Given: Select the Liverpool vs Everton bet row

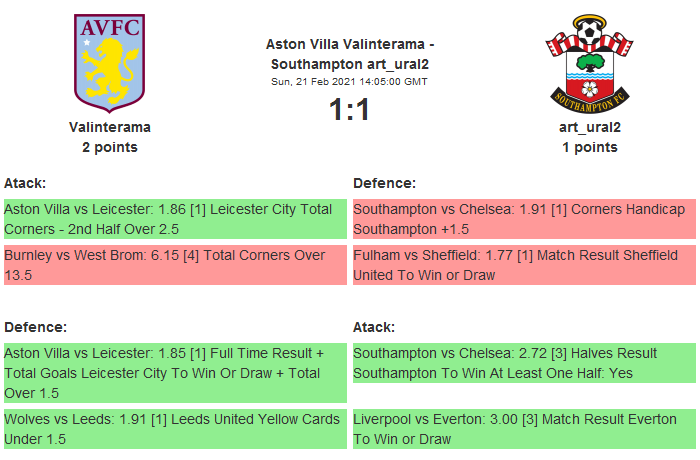Looking at the screenshot, I should pyautogui.click(x=524, y=429).
